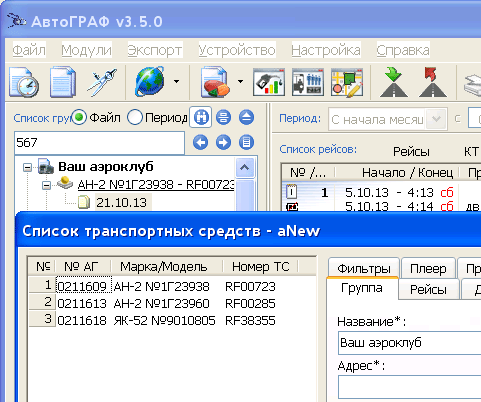Screen dimensions: 481x402
Task: Click the red arrow road icon
Action: coord(433,82)
